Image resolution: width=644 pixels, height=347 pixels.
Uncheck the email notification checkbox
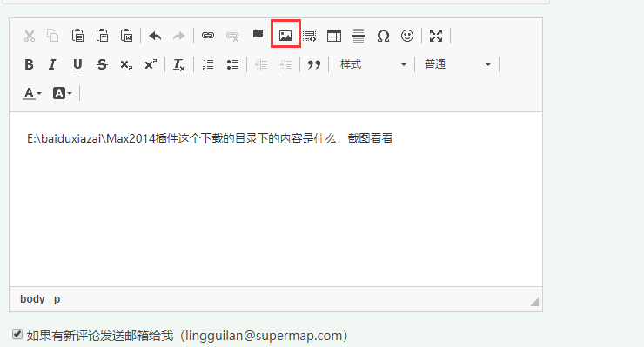[x=17, y=334]
